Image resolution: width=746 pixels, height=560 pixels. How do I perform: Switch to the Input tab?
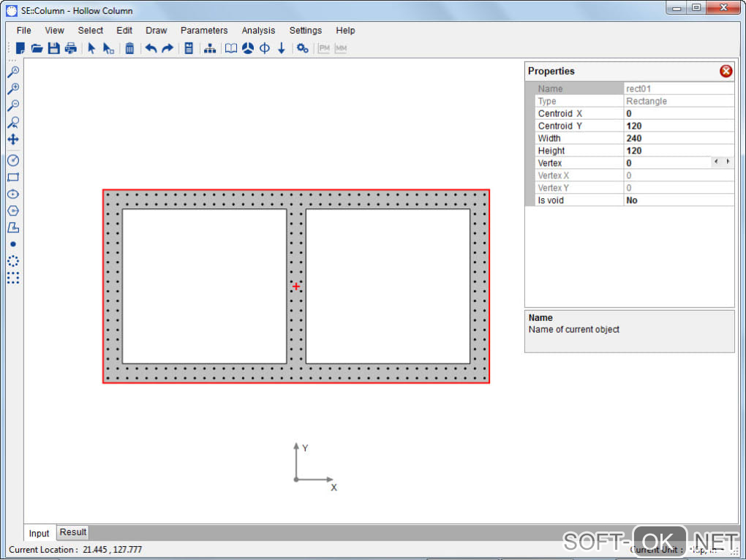pyautogui.click(x=39, y=534)
